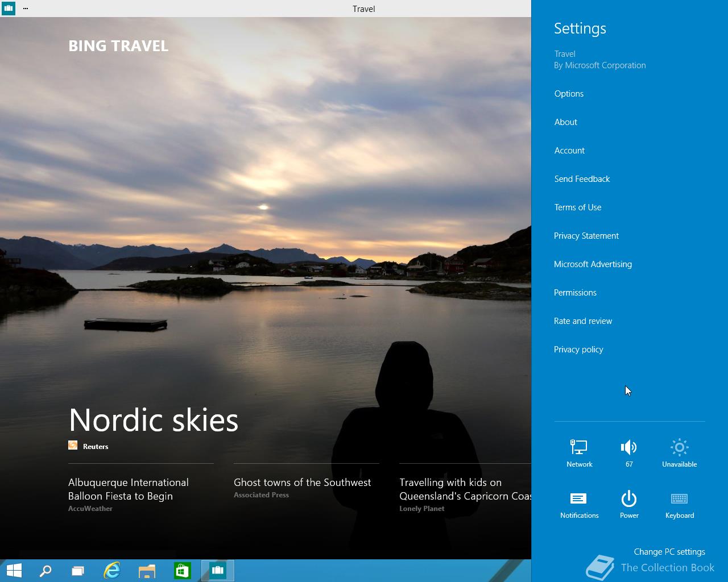
Task: Click the By Microsoft Corporation text
Action: click(600, 65)
